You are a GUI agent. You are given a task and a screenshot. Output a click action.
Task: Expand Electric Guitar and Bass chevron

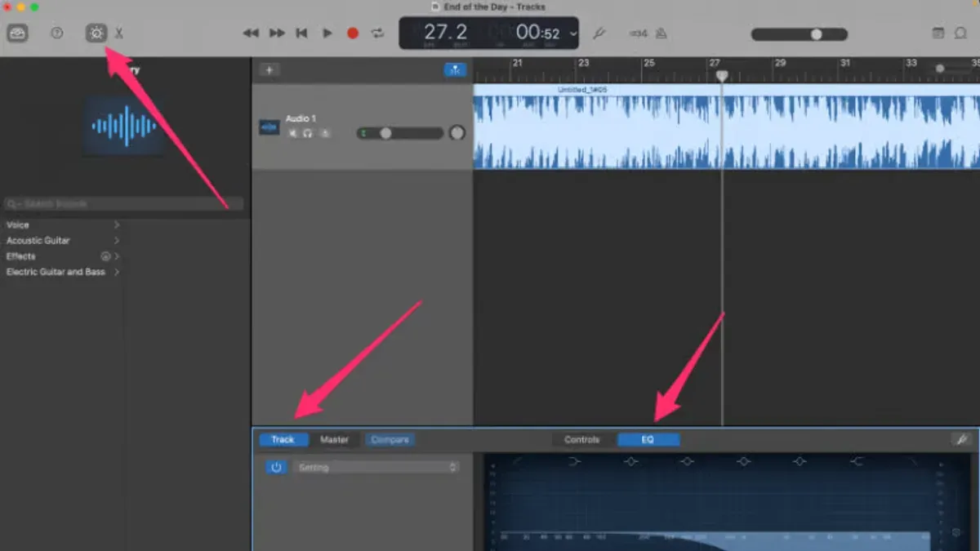click(x=117, y=272)
